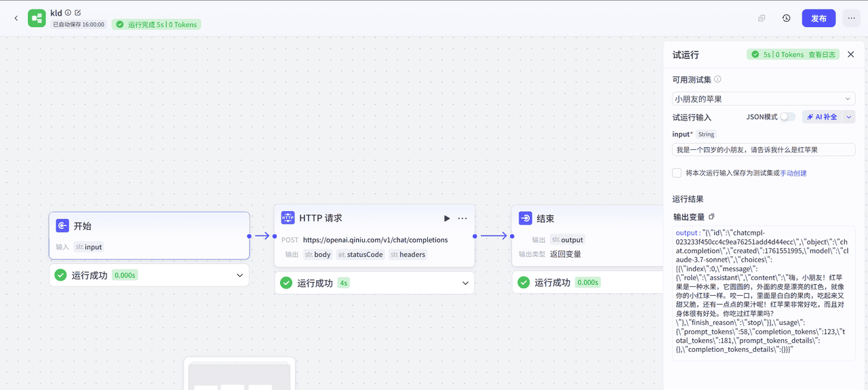
Task: Click the info icon next to 可用测试集
Action: tap(717, 79)
